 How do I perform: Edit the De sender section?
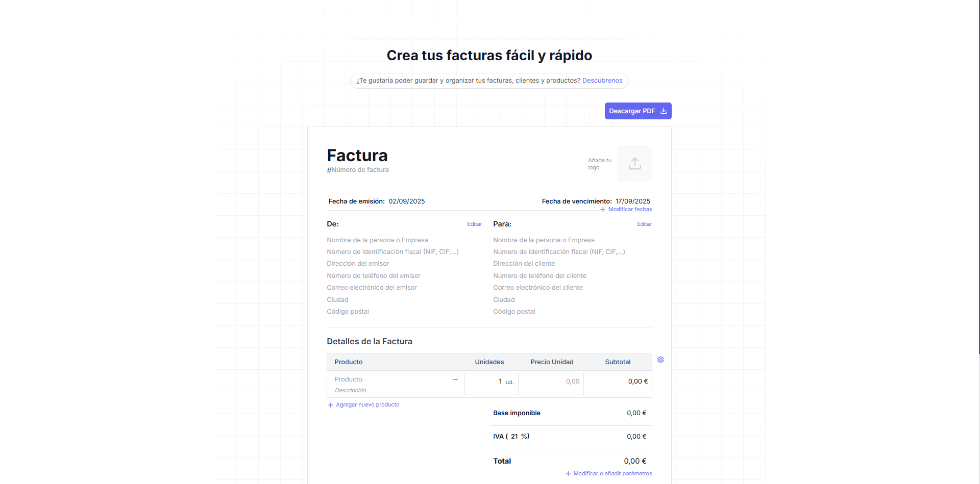474,224
